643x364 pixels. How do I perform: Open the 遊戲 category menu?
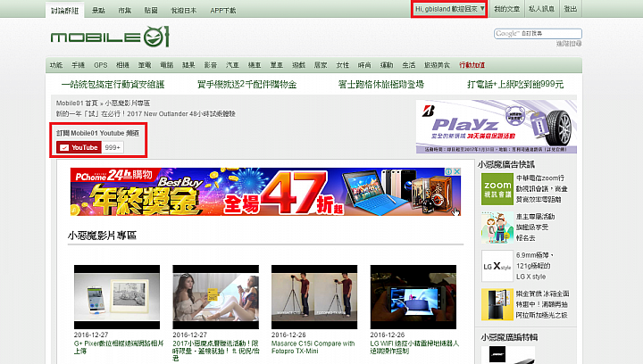point(299,65)
